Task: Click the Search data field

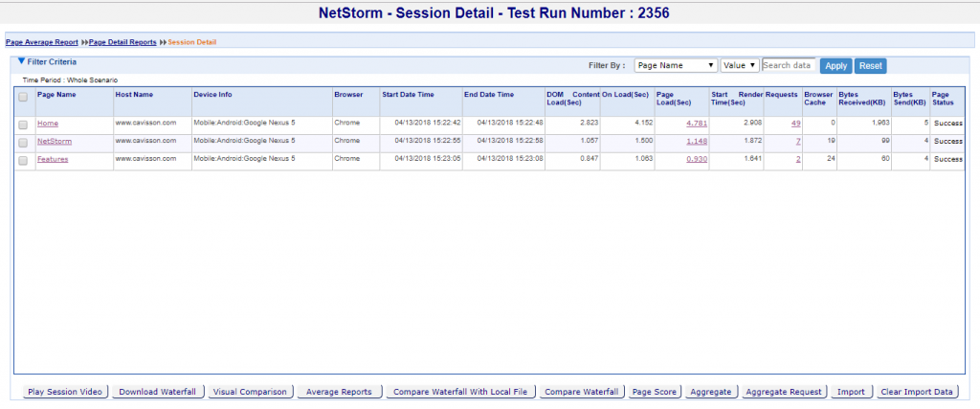Action: click(789, 65)
